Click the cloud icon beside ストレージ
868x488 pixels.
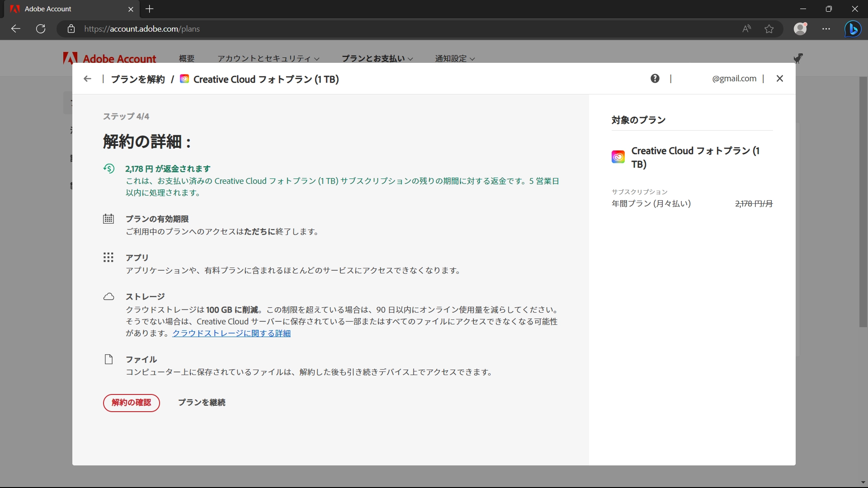point(108,296)
